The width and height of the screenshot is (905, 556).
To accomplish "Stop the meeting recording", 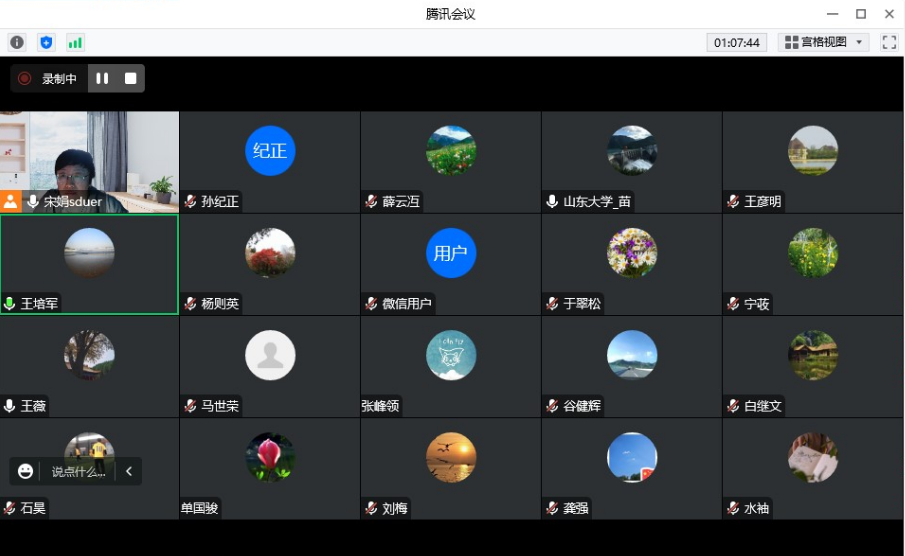I will tap(130, 79).
